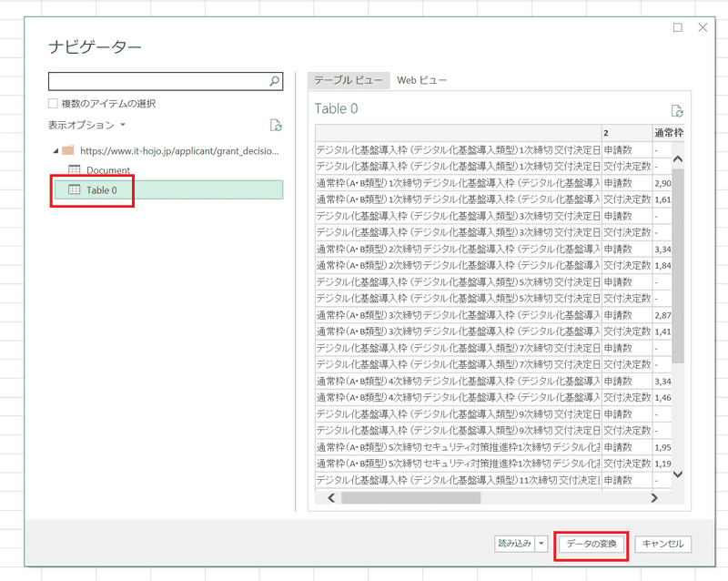This screenshot has width=728, height=581.
Task: Switch to the Web ビュー tab
Action: point(421,80)
